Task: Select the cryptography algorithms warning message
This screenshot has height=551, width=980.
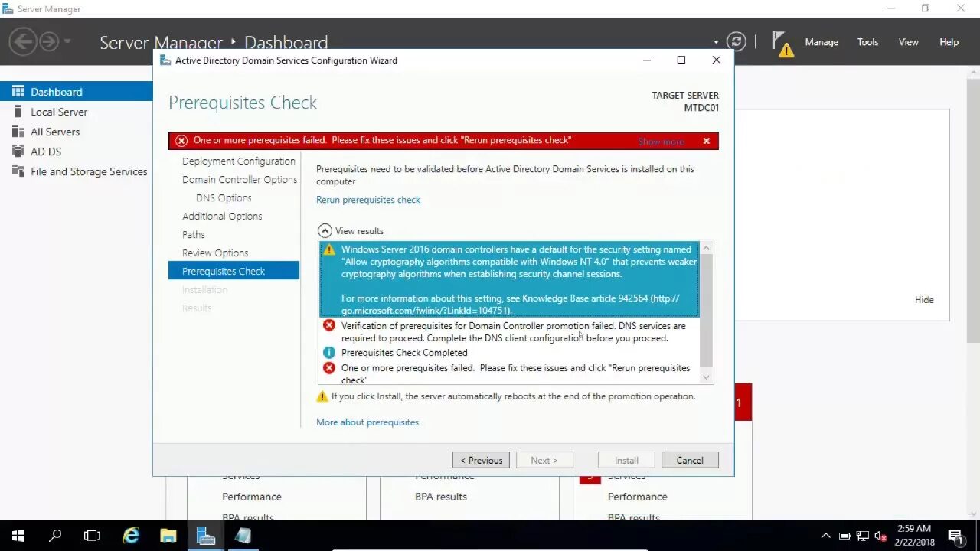Action: tap(509, 279)
